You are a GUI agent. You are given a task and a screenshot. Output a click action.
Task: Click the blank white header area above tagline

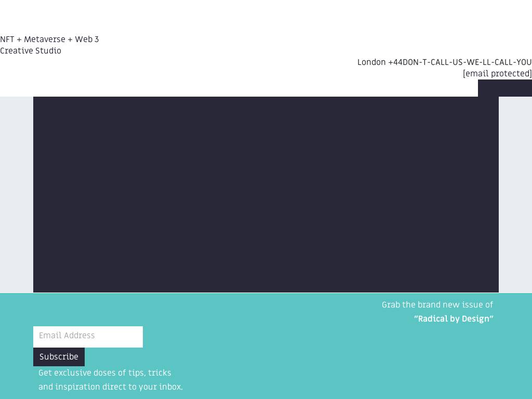(208, 16)
